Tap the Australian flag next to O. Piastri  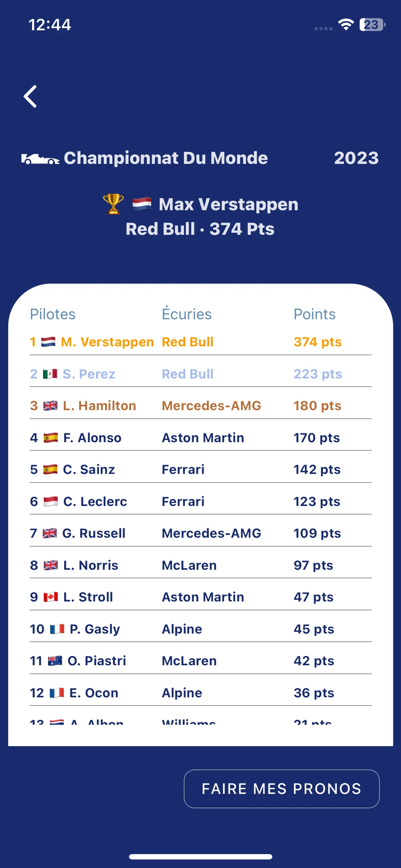pos(55,661)
